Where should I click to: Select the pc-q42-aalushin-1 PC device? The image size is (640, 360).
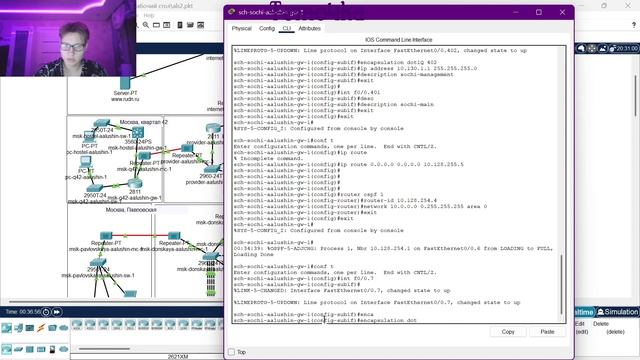pyautogui.click(x=86, y=162)
